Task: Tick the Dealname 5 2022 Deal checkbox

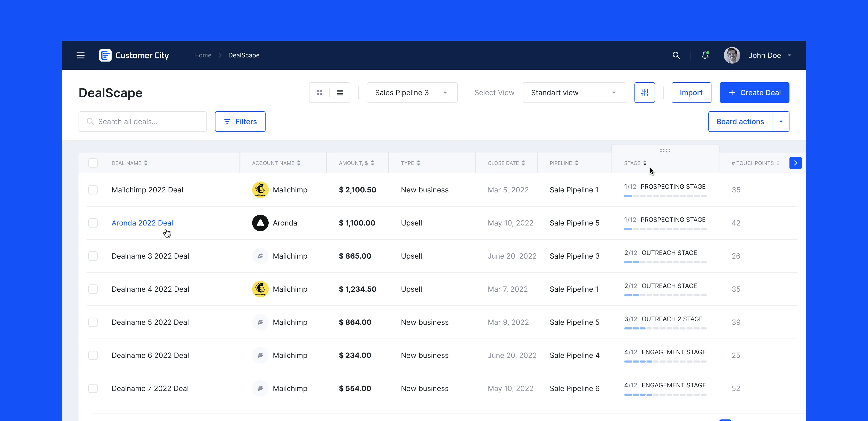Action: pyautogui.click(x=93, y=322)
